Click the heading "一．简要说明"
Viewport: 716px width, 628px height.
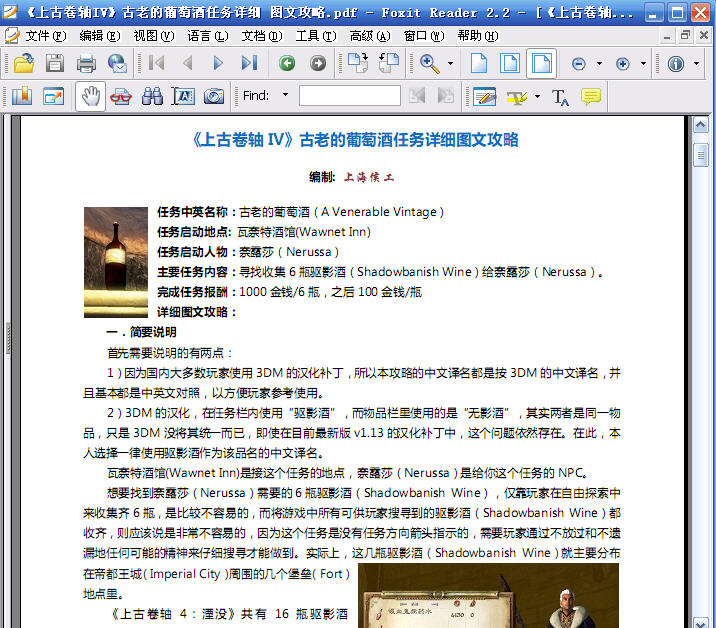tap(142, 332)
